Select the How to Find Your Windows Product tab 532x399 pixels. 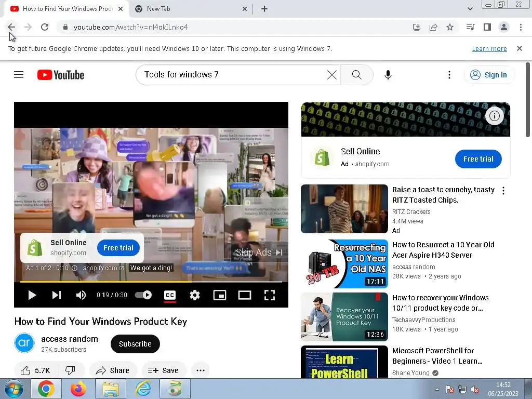67,9
